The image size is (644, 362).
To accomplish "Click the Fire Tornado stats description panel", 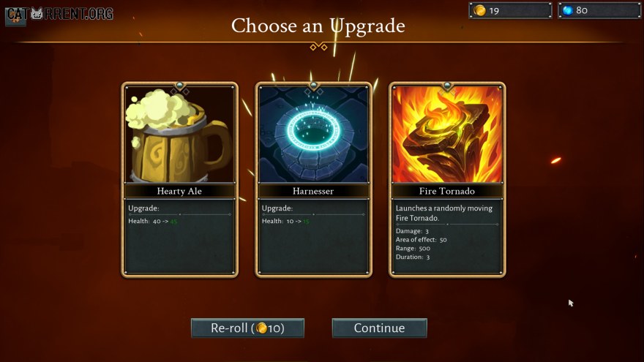I will click(447, 236).
